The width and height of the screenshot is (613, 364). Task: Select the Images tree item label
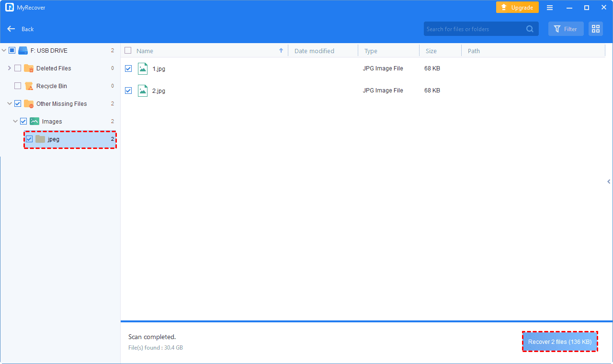pos(52,122)
